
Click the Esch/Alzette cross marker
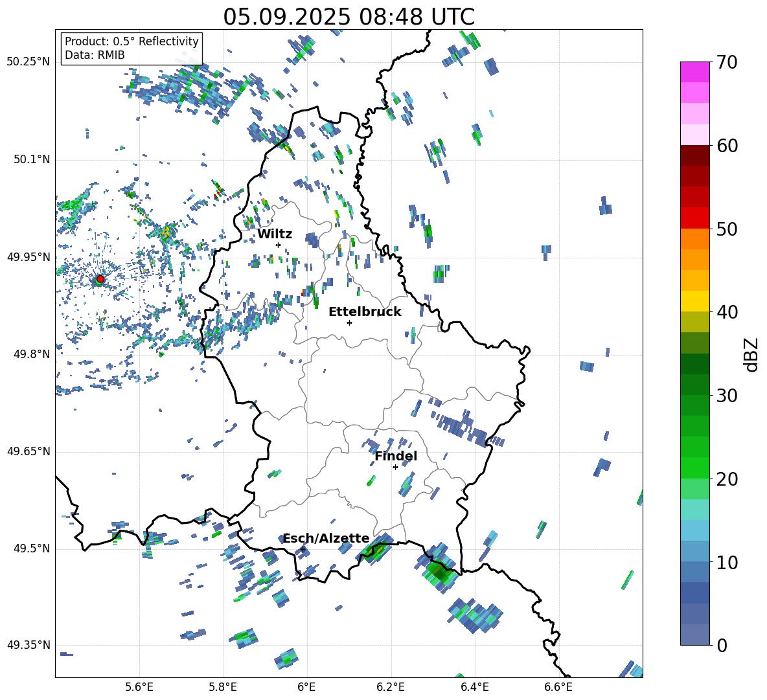303,549
